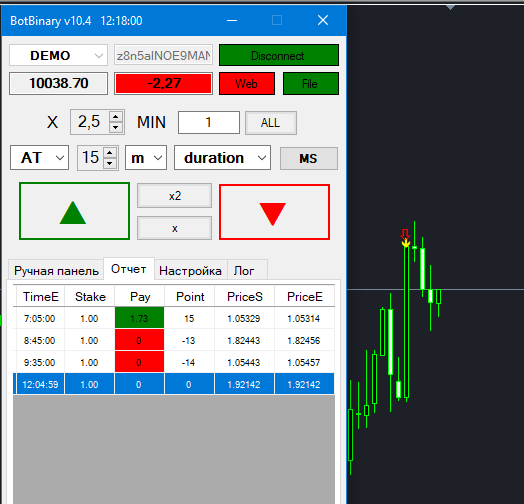Click the Pay column header
This screenshot has width=524, height=504.
pos(140,296)
